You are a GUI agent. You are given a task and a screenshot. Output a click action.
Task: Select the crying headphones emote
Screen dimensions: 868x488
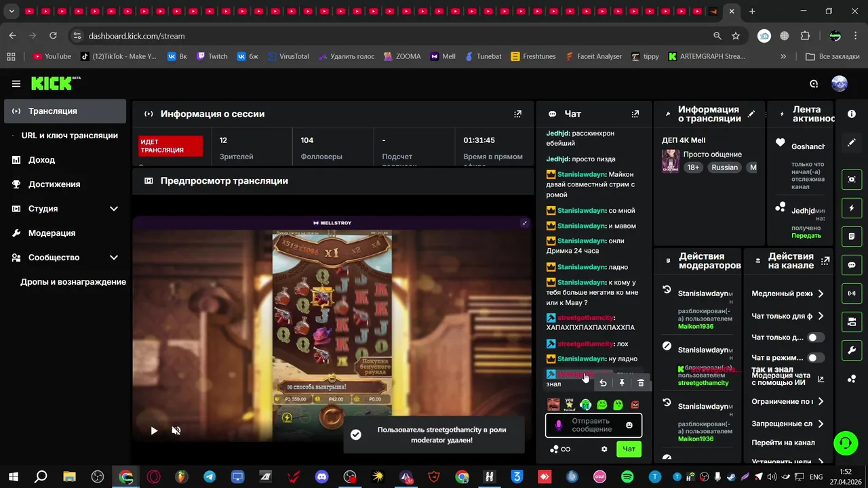[x=585, y=405]
